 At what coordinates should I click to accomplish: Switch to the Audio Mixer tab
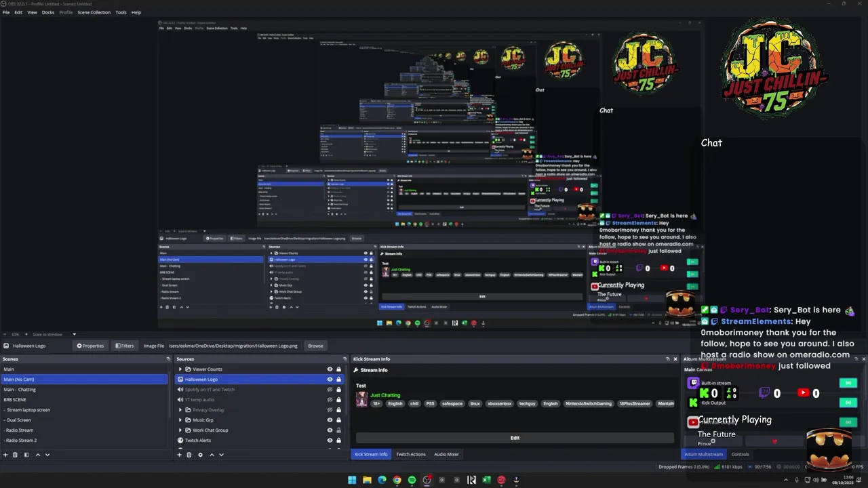pos(446,454)
